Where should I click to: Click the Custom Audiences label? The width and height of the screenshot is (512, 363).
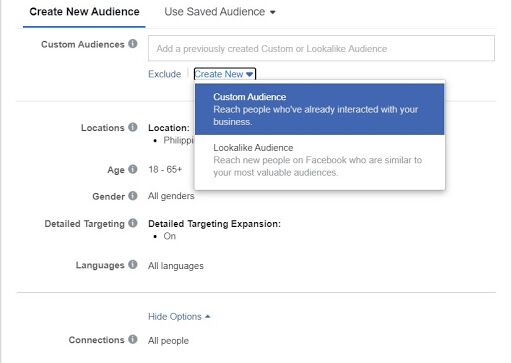[x=83, y=44]
